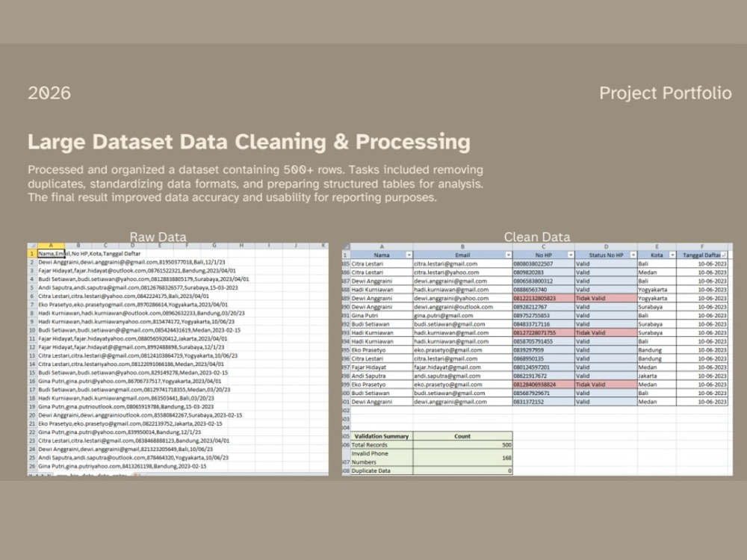Click raw header cell 'Nama,Email,No HP,Kota,Tanggal Daftar'
747x560 pixels.
pos(90,254)
